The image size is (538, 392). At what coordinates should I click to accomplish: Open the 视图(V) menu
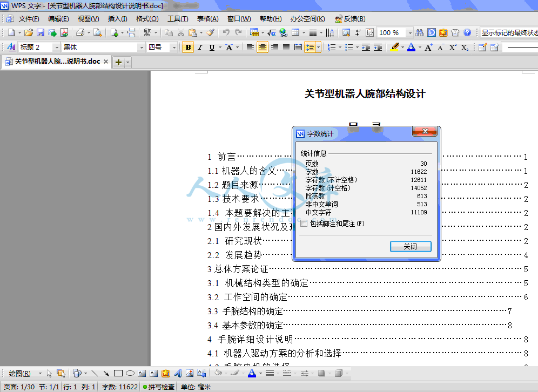pos(88,19)
